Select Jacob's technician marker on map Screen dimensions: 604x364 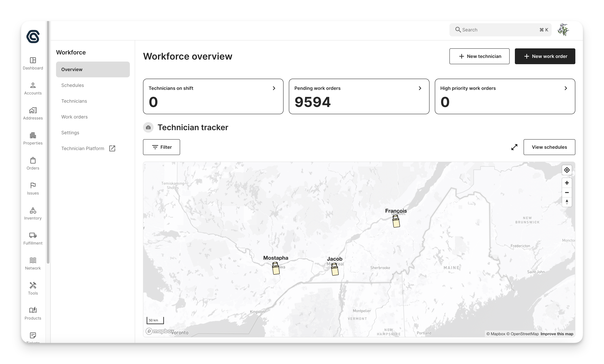click(335, 269)
